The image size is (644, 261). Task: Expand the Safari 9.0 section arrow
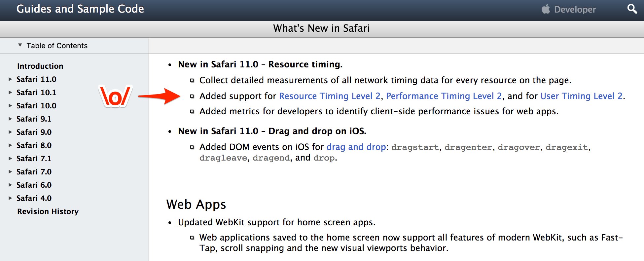(x=10, y=132)
